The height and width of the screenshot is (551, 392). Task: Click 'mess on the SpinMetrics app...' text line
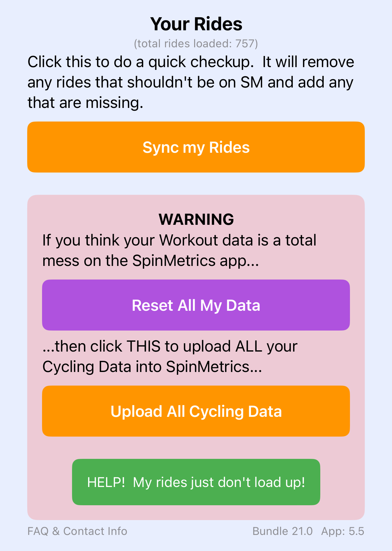(x=151, y=261)
